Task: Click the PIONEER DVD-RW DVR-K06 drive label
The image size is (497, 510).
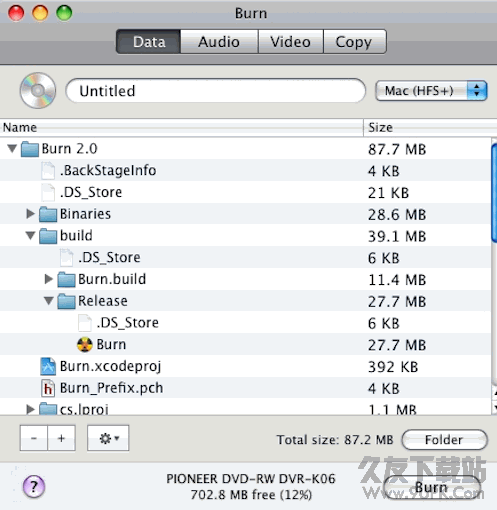Action: (251, 479)
